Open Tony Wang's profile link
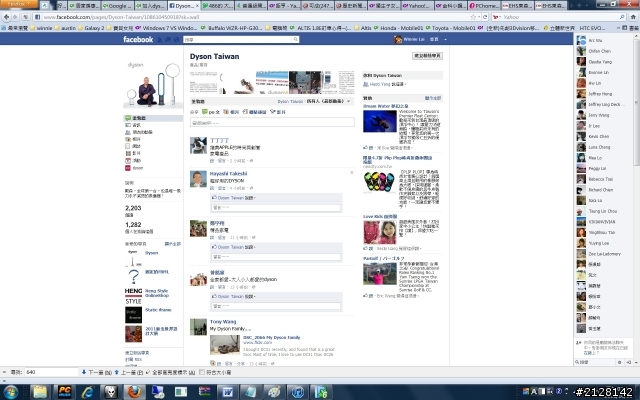The image size is (640, 400). [223, 322]
